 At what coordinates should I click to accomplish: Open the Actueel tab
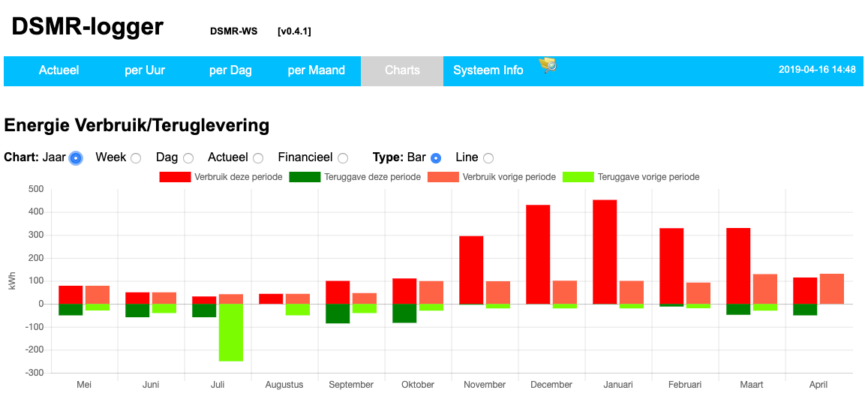pyautogui.click(x=59, y=70)
